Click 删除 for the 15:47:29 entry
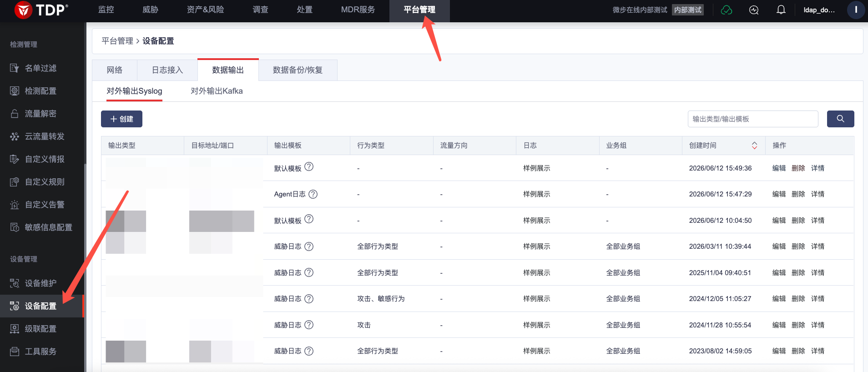Image resolution: width=868 pixels, height=372 pixels. pos(798,194)
